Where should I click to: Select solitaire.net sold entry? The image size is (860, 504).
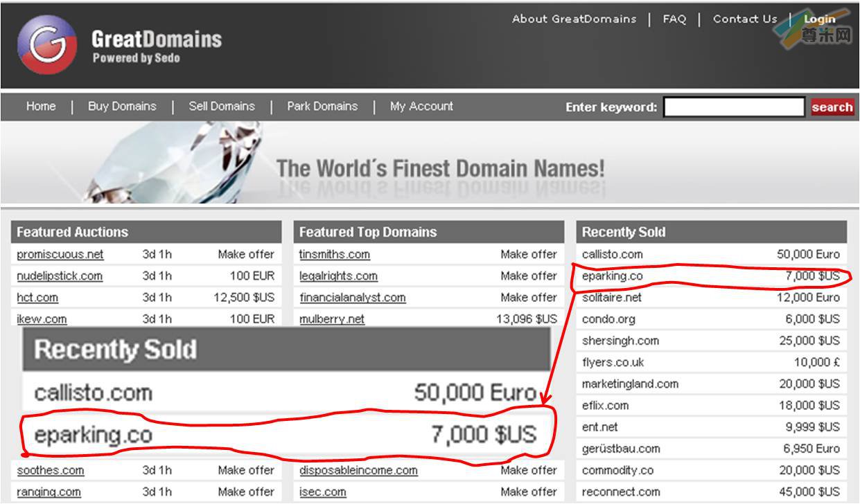612,298
